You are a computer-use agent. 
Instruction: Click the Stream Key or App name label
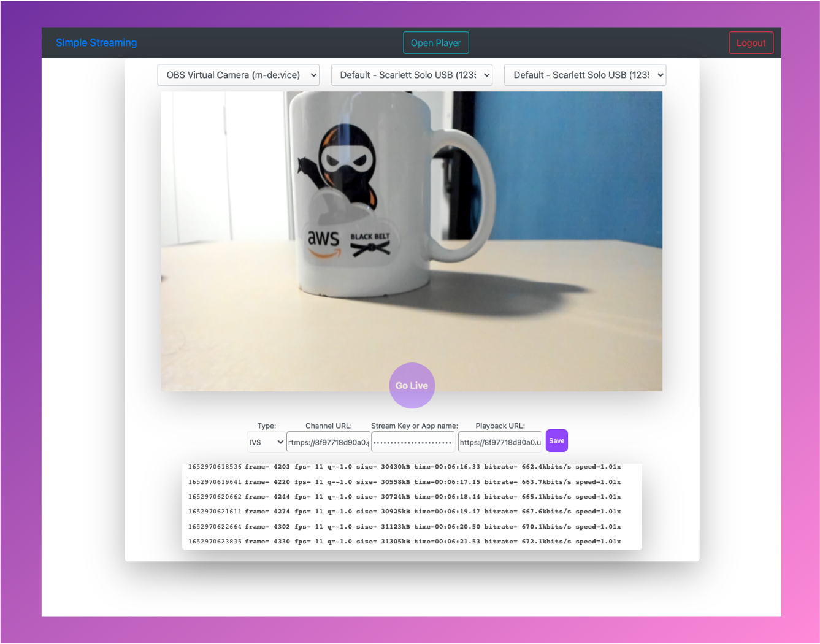[415, 426]
